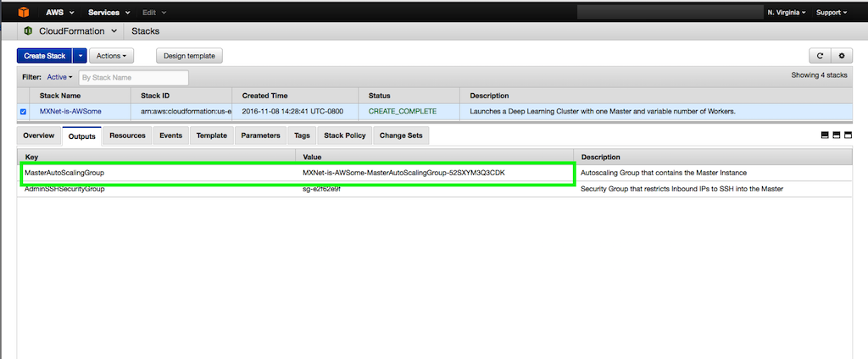This screenshot has height=359, width=868.
Task: Select the MasterAutoScalingGroup key cell
Action: tap(64, 173)
